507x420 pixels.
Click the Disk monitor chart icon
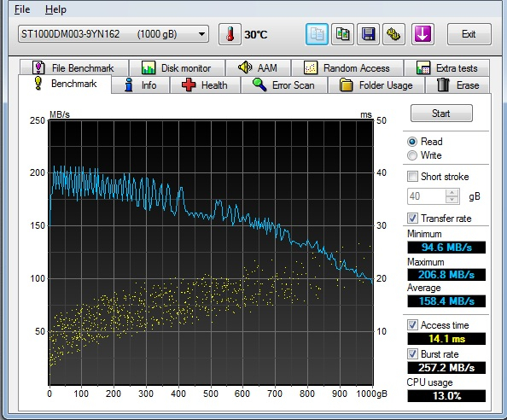click(149, 68)
